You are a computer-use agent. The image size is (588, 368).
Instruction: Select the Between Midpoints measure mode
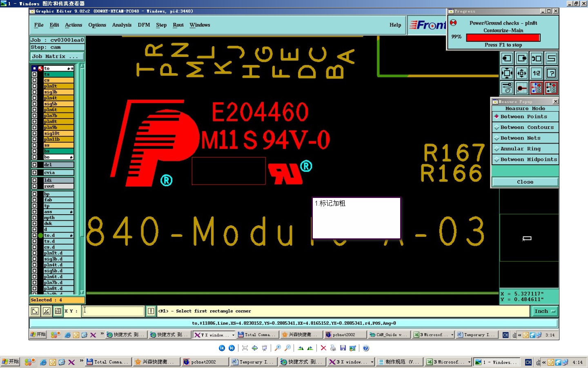click(x=525, y=159)
